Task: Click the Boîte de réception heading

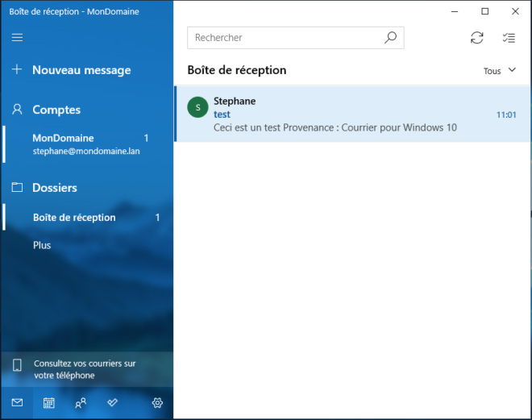Action: pos(237,70)
